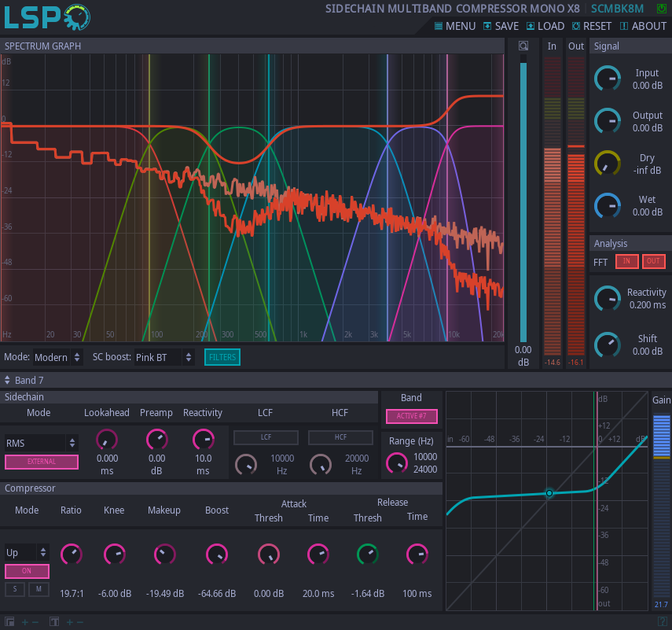Open the SC boost Pink BT dropdown

pyautogui.click(x=164, y=357)
